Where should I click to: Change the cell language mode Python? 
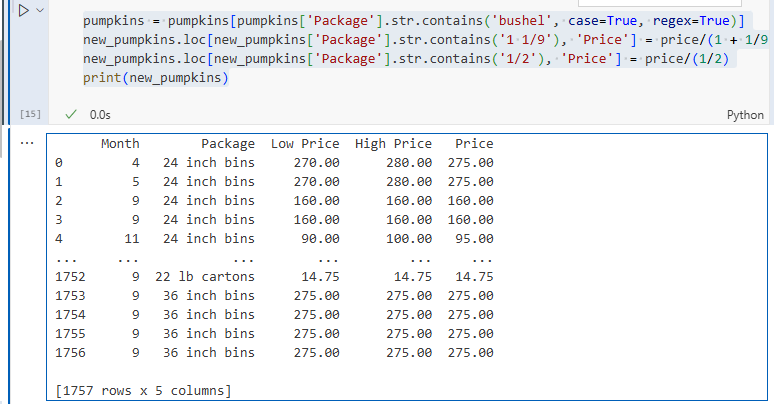pos(744,115)
